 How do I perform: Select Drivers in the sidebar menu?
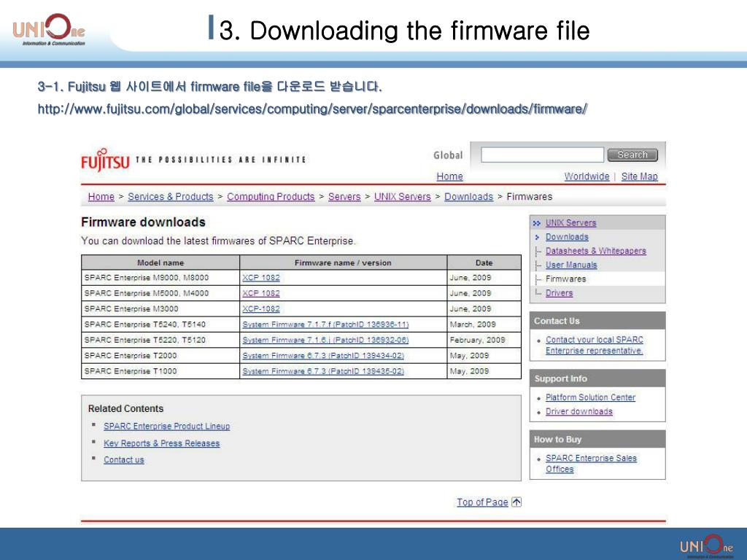tap(559, 293)
